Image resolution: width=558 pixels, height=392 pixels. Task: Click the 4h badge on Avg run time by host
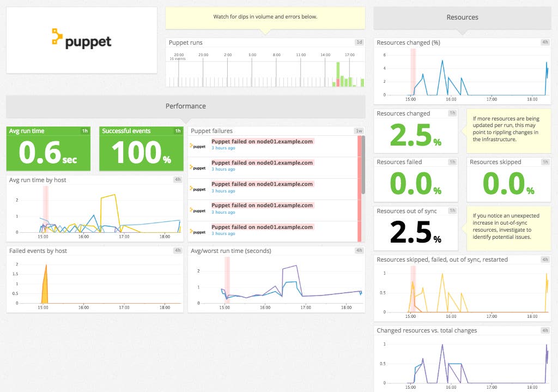point(177,179)
